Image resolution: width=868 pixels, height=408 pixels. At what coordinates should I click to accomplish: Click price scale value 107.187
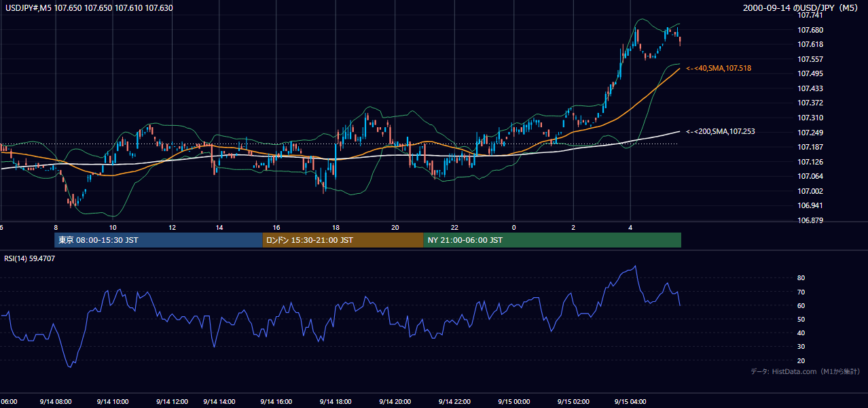pyautogui.click(x=810, y=147)
